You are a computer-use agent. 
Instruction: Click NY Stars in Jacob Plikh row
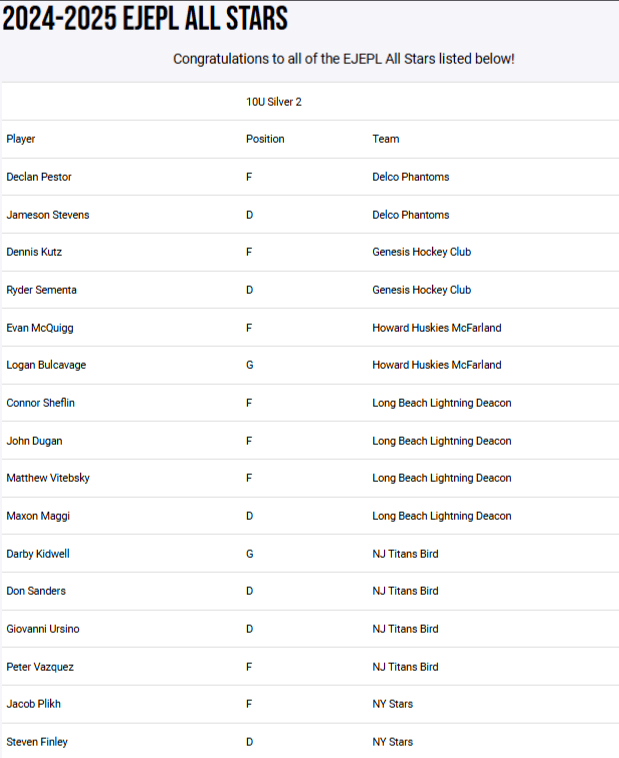(393, 704)
